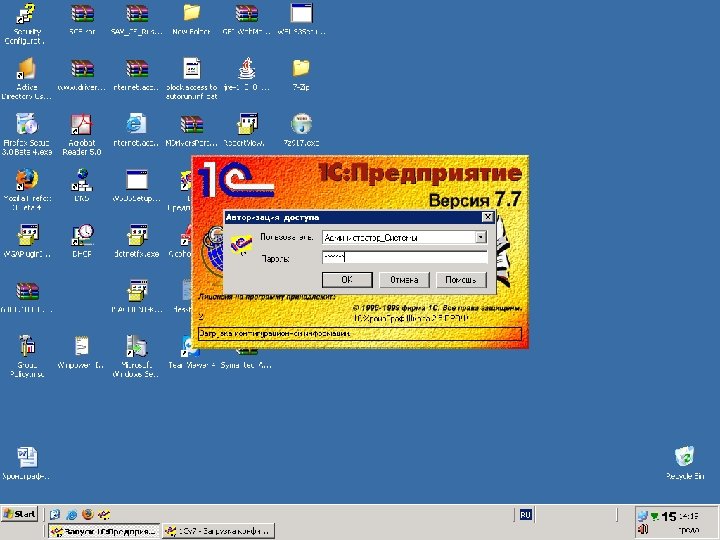Click Show Desktop quick launch icon
The width and height of the screenshot is (720, 540).
click(x=55, y=515)
